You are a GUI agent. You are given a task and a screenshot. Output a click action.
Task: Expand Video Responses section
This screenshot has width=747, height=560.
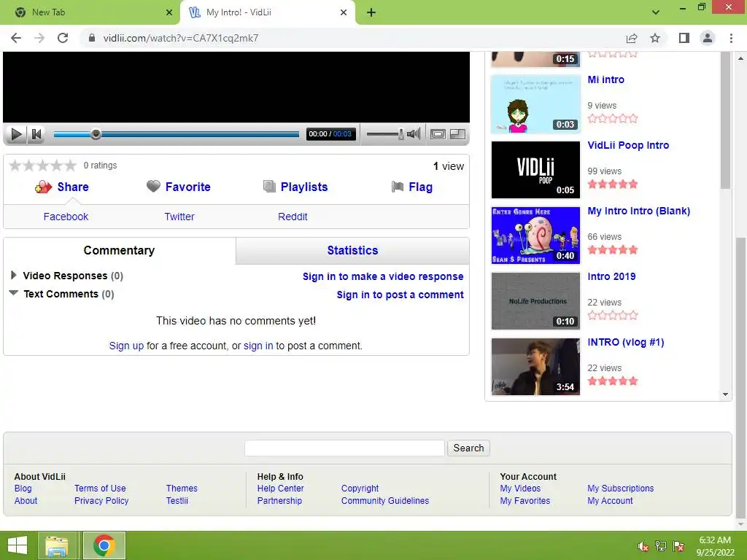coord(14,275)
